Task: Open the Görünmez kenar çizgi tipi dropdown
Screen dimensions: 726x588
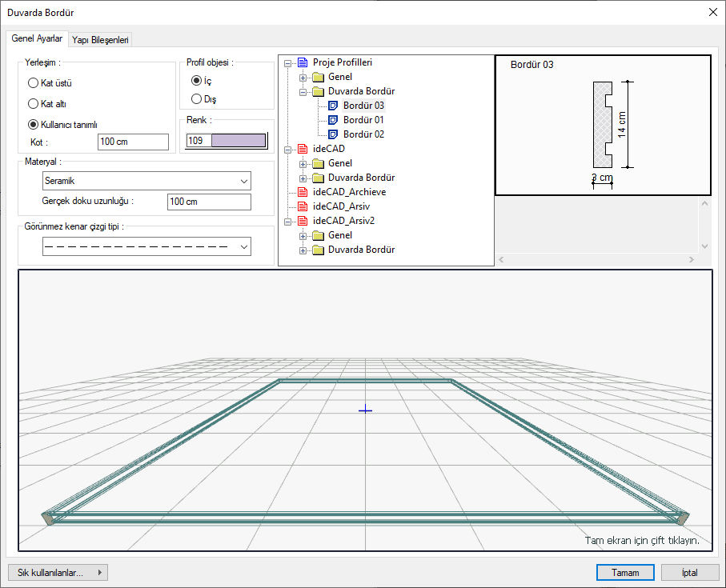Action: coord(146,247)
